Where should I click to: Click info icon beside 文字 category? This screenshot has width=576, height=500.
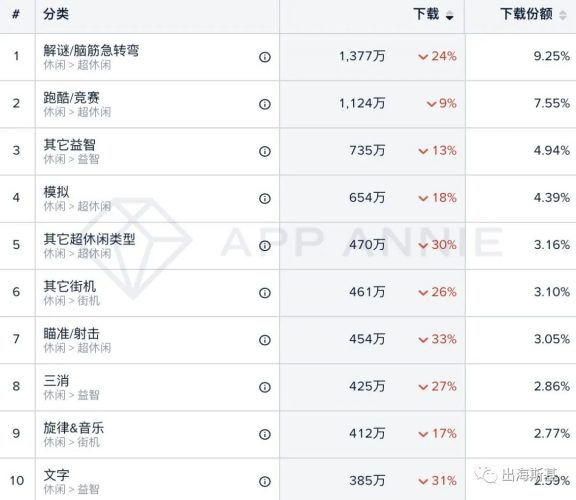[265, 481]
